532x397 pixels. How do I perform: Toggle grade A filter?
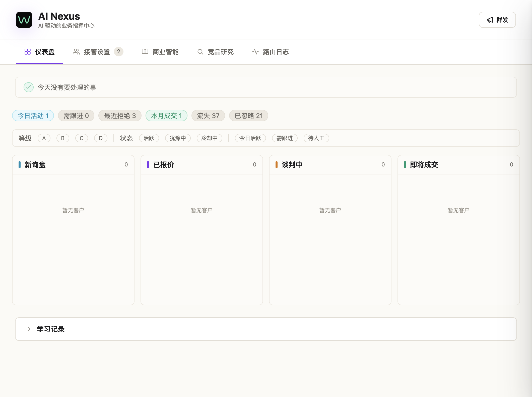[x=44, y=138]
